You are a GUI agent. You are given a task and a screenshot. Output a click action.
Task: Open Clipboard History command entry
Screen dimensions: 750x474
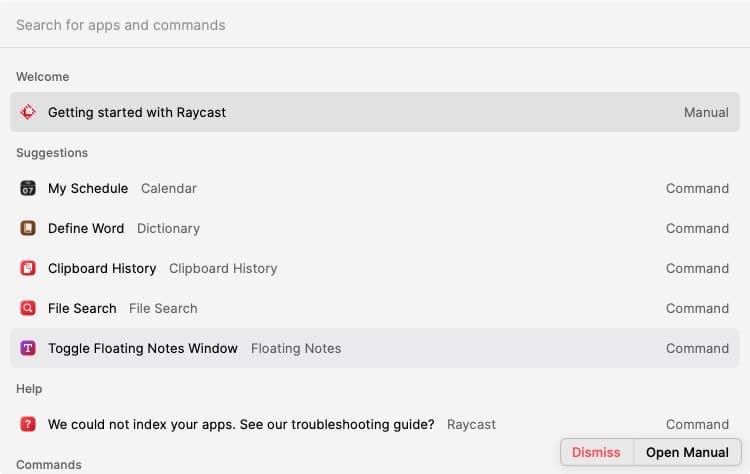pos(375,268)
